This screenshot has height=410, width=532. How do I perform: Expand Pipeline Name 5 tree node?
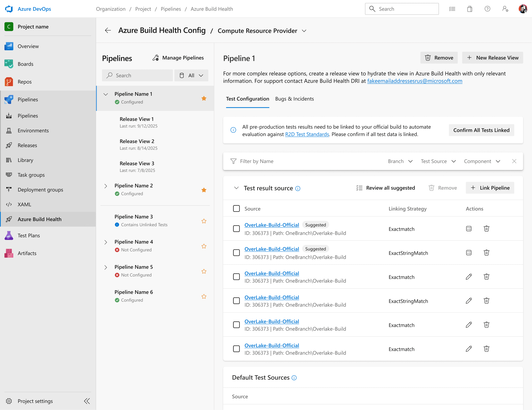[x=105, y=267]
